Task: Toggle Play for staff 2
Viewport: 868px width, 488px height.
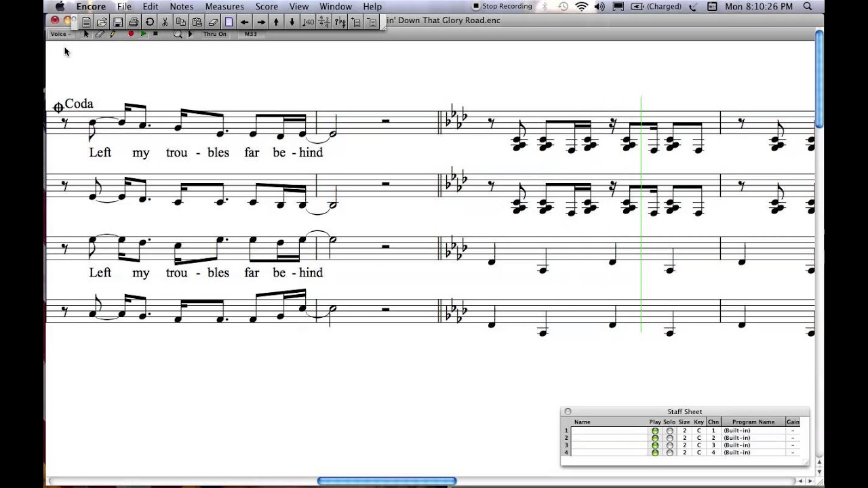Action: coord(655,438)
